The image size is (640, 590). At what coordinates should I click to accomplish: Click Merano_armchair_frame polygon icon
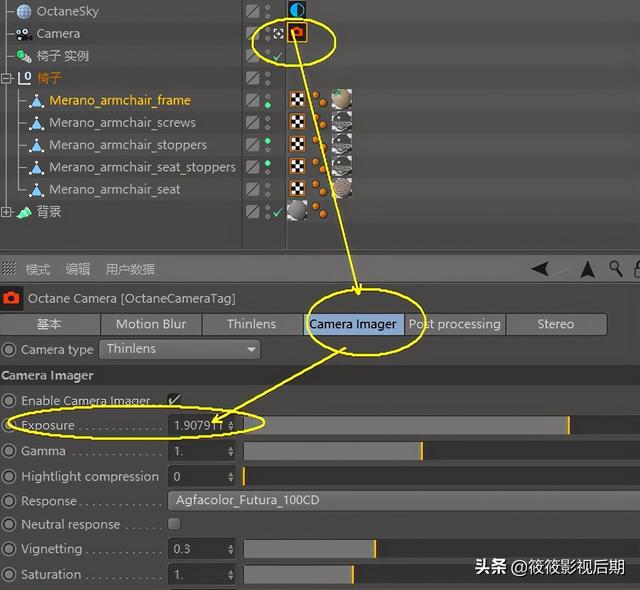[x=37, y=101]
